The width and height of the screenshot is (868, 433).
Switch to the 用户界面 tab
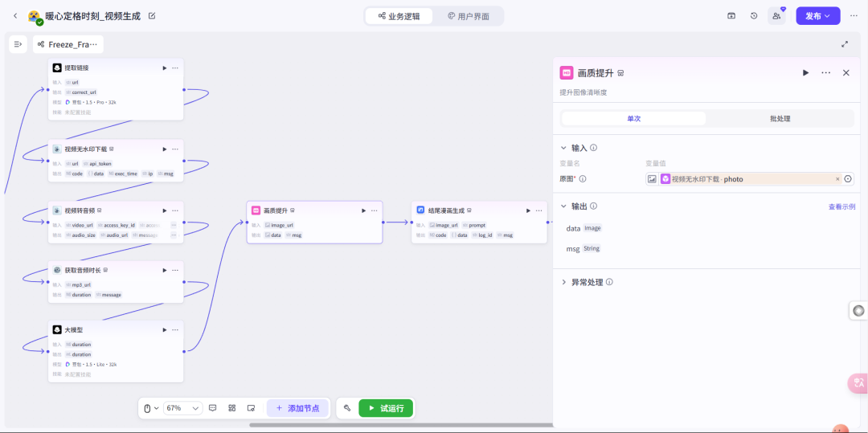click(469, 16)
